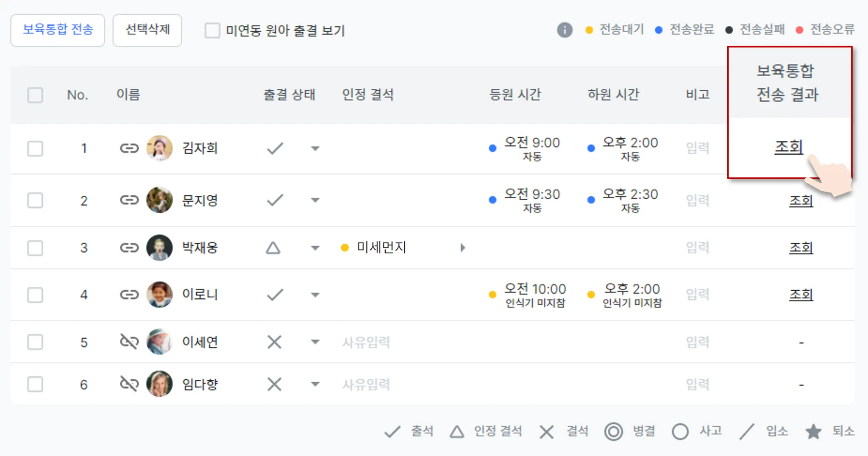868x456 pixels.
Task: Click the X absence icon for 이세연
Action: (x=275, y=342)
